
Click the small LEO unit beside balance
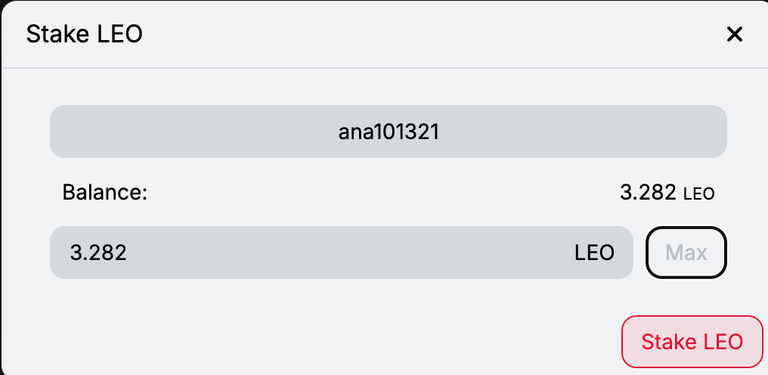[x=699, y=194]
